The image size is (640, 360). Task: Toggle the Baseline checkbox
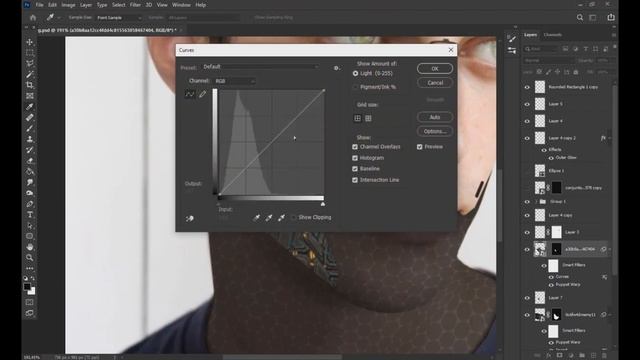[x=355, y=169]
